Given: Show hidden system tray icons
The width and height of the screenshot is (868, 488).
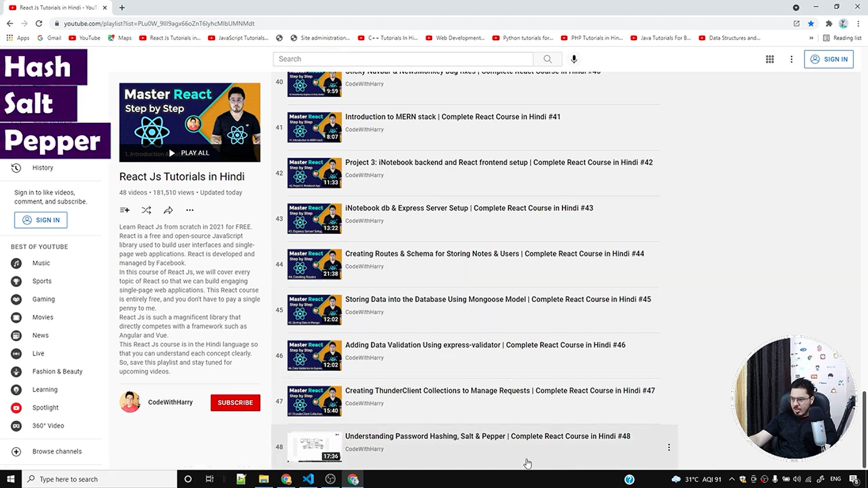Looking at the screenshot, I should [x=731, y=479].
